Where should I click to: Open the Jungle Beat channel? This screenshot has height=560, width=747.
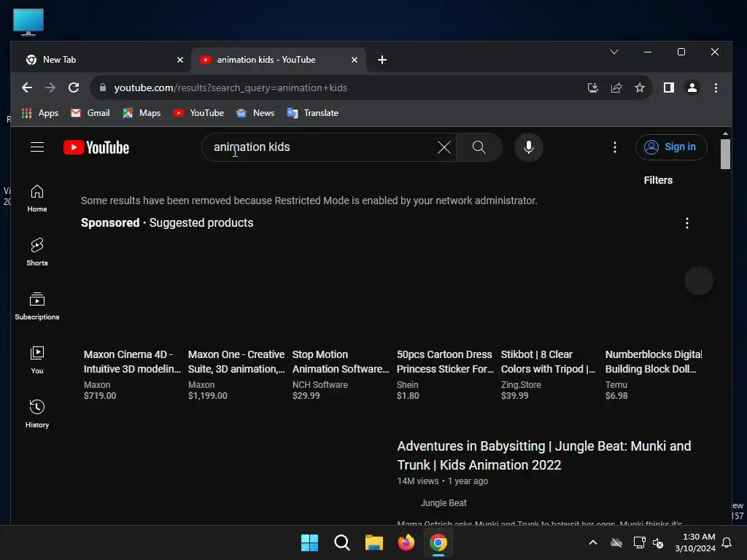point(443,503)
